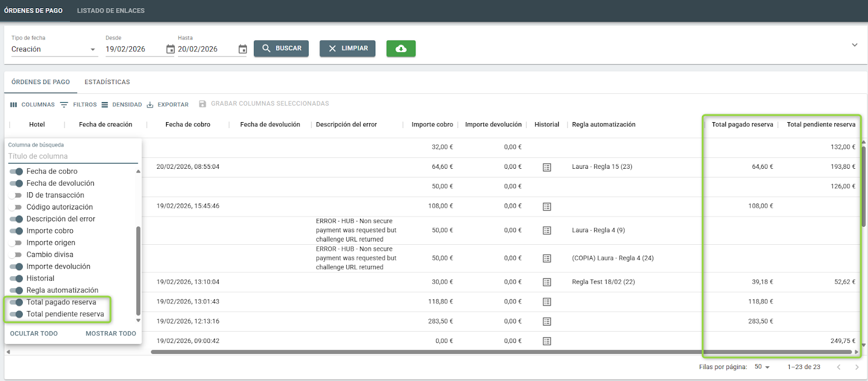Click the table vertical scrollbar

(864, 186)
